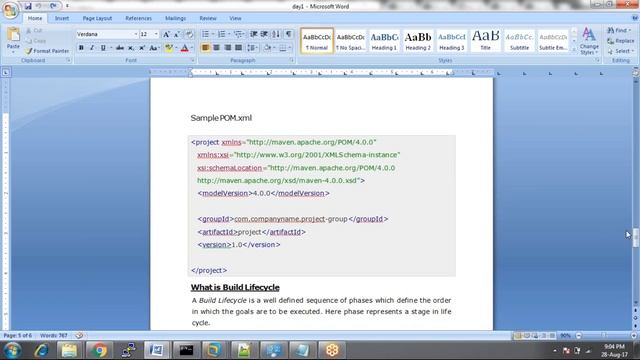Image resolution: width=640 pixels, height=360 pixels.
Task: Center align text
Action: click(216, 48)
